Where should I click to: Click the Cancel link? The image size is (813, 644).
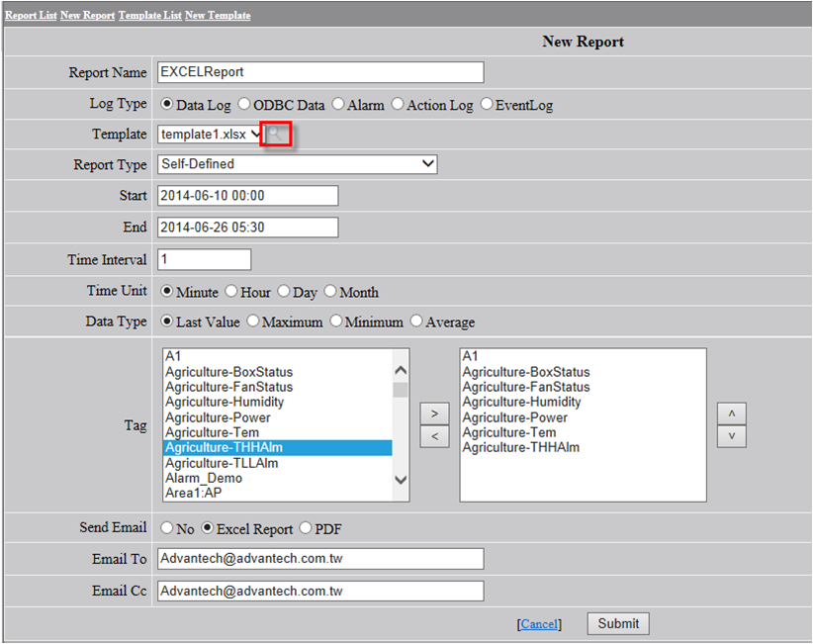click(x=539, y=624)
